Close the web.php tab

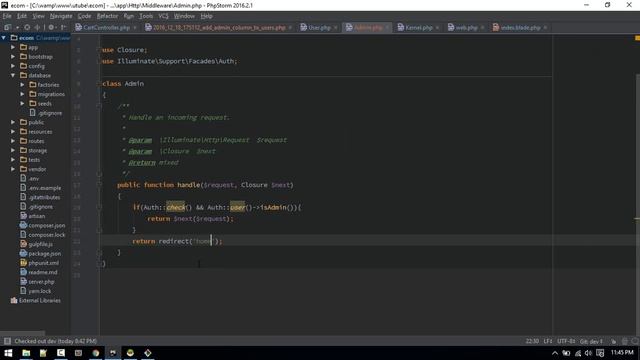(482, 28)
